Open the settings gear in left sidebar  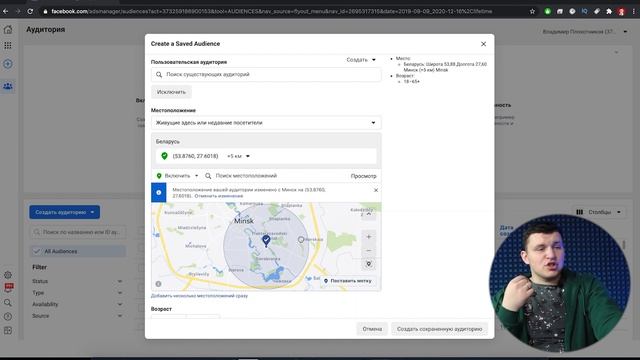pos(8,275)
